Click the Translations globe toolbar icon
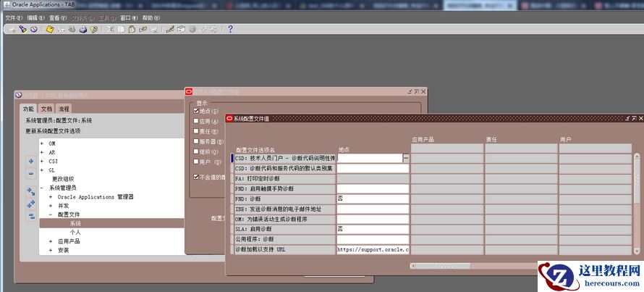 coord(192,30)
